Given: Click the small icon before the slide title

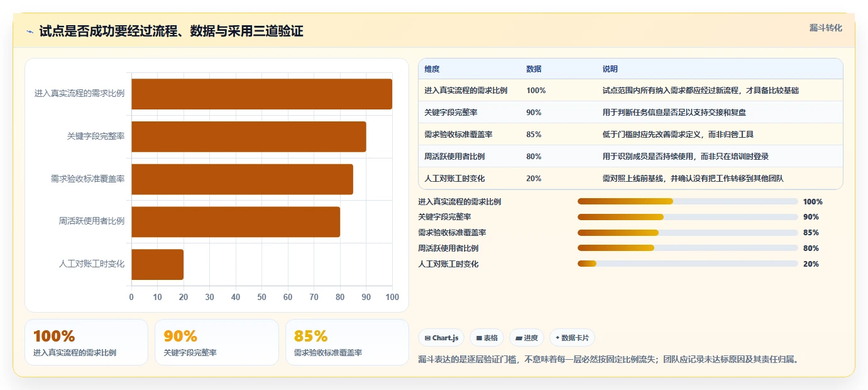Looking at the screenshot, I should (30, 31).
